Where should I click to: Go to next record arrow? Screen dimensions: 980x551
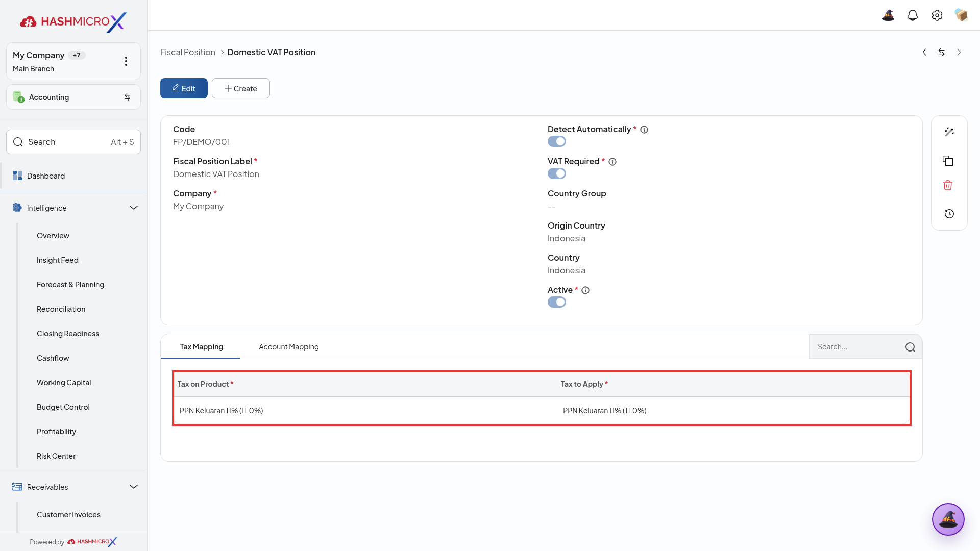click(x=959, y=52)
